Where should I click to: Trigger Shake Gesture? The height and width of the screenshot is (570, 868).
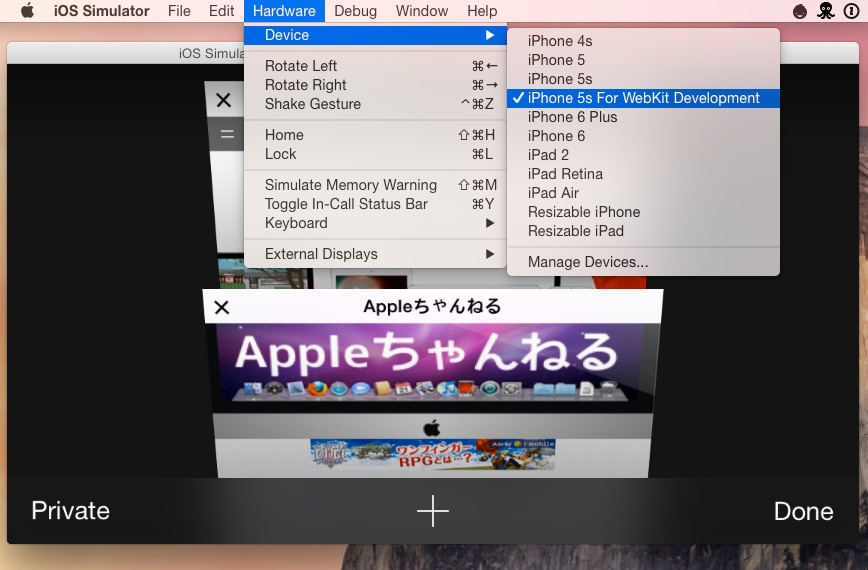point(375,104)
